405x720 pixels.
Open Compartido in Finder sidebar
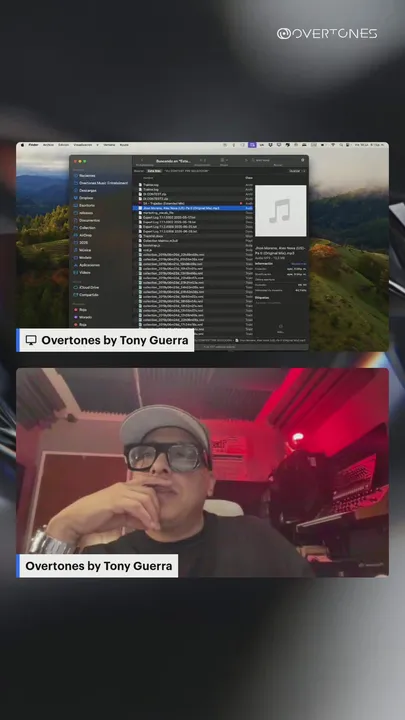click(x=86, y=295)
